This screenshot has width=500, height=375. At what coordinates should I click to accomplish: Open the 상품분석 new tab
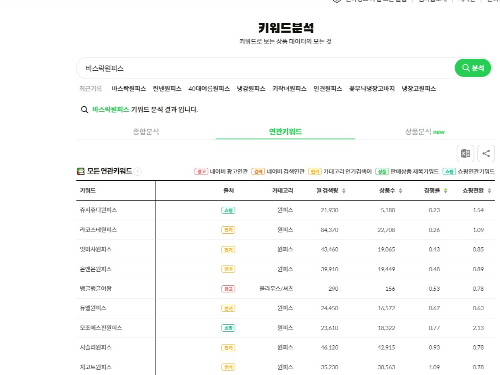click(x=425, y=132)
